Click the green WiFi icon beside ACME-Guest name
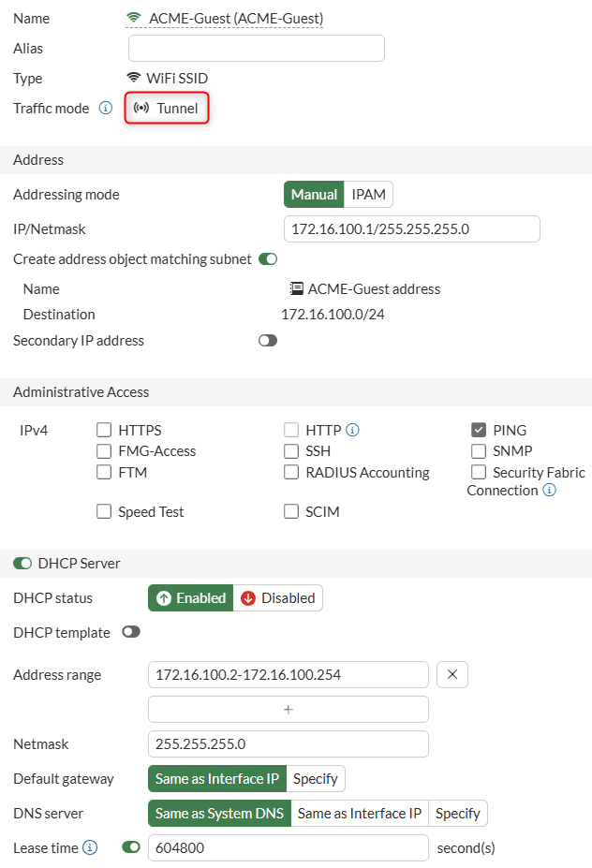This screenshot has height=868, width=592. pyautogui.click(x=133, y=19)
